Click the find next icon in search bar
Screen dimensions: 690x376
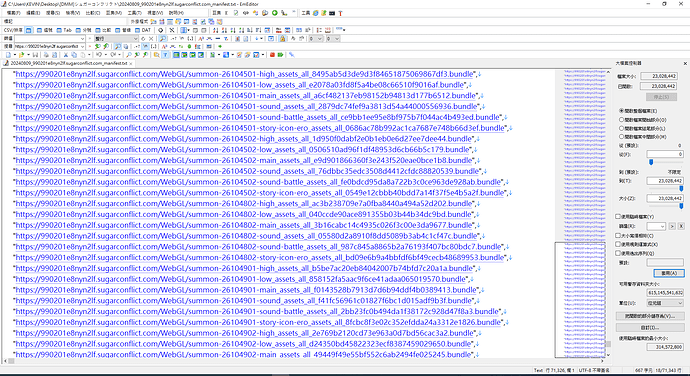point(106,46)
